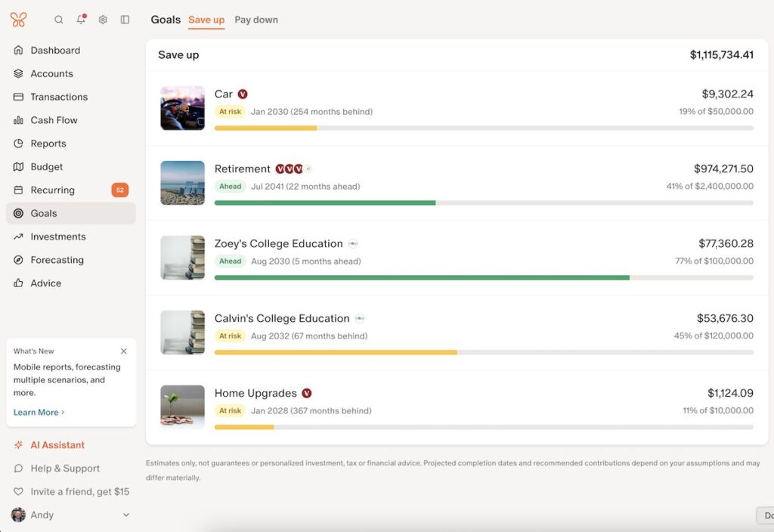Open notifications bell icon
This screenshot has width=774, height=532.
81,19
